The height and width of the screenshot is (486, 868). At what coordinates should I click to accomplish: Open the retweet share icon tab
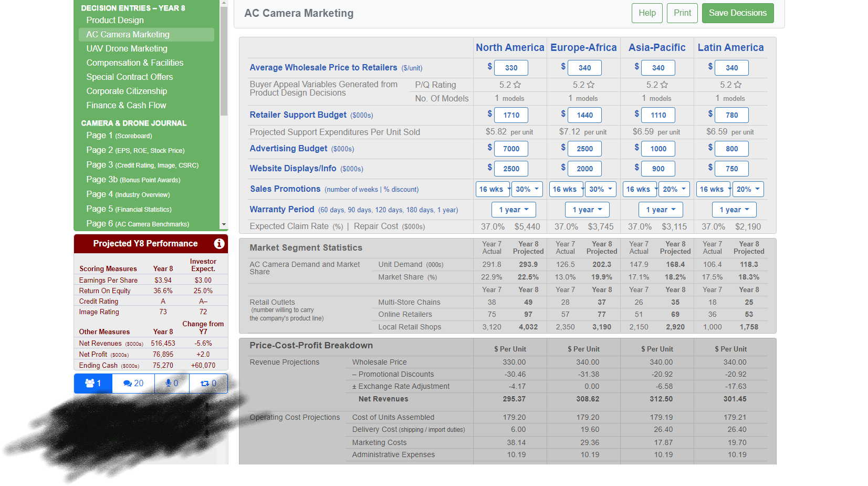(208, 384)
